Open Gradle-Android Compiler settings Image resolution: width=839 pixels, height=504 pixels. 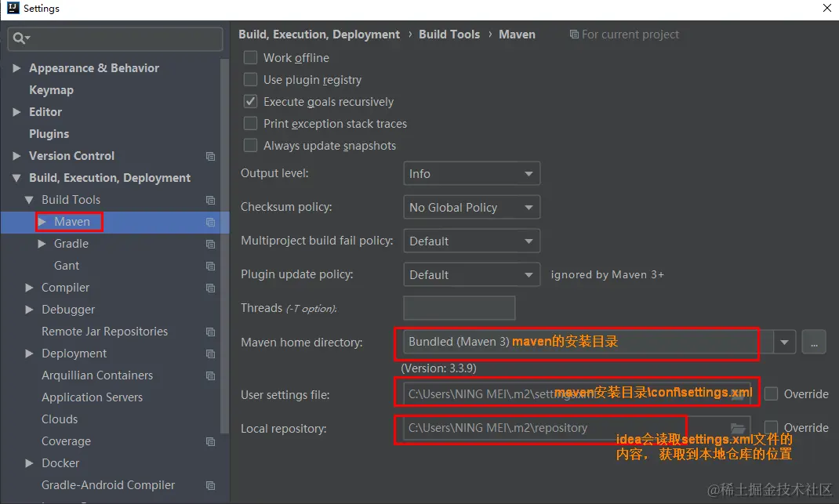tap(108, 484)
